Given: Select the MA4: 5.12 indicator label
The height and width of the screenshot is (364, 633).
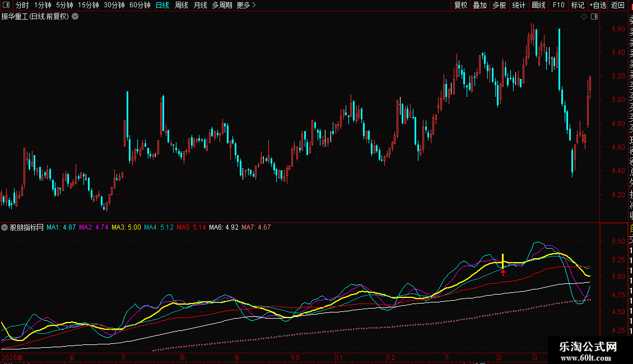Looking at the screenshot, I should 159,227.
